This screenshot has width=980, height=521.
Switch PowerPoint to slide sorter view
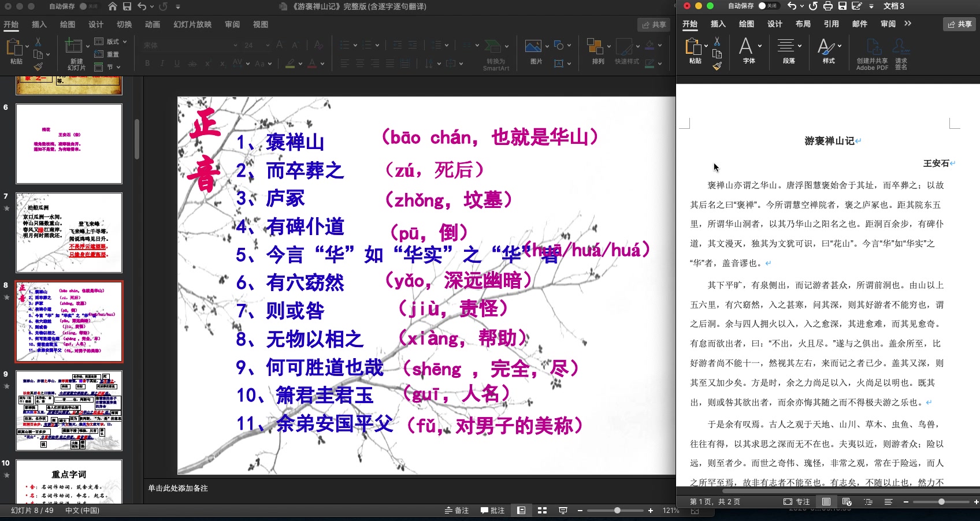542,511
